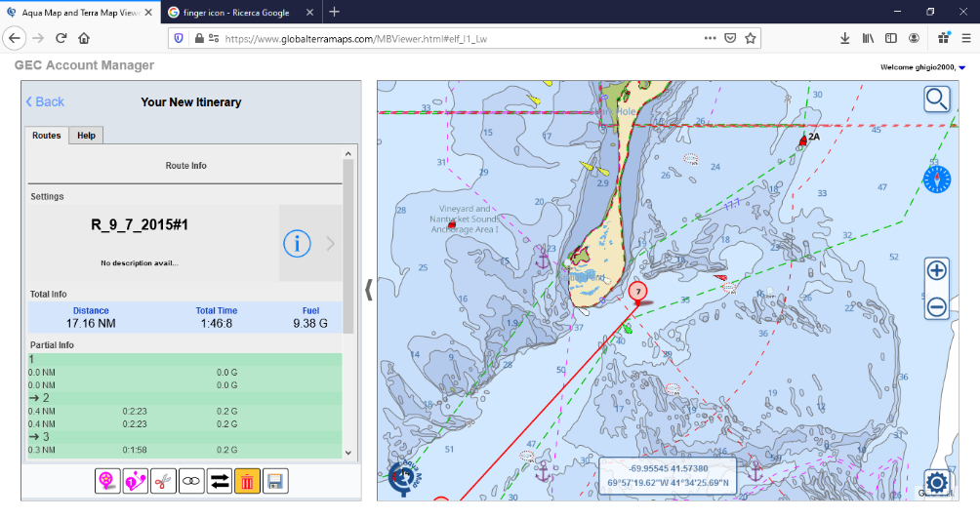
Task: Open map settings gear
Action: [x=937, y=483]
